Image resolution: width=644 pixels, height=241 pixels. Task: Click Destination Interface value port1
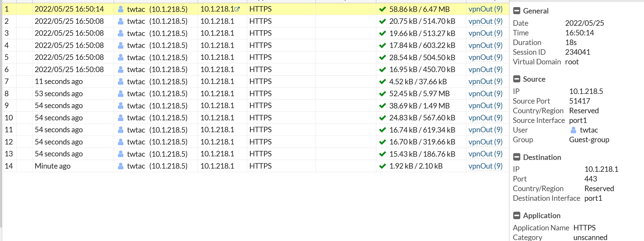593,198
